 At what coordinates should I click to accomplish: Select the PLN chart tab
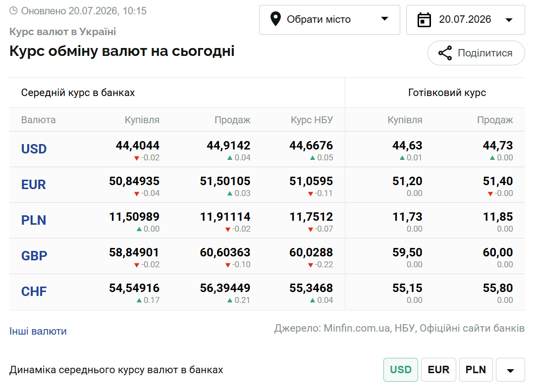[476, 370]
